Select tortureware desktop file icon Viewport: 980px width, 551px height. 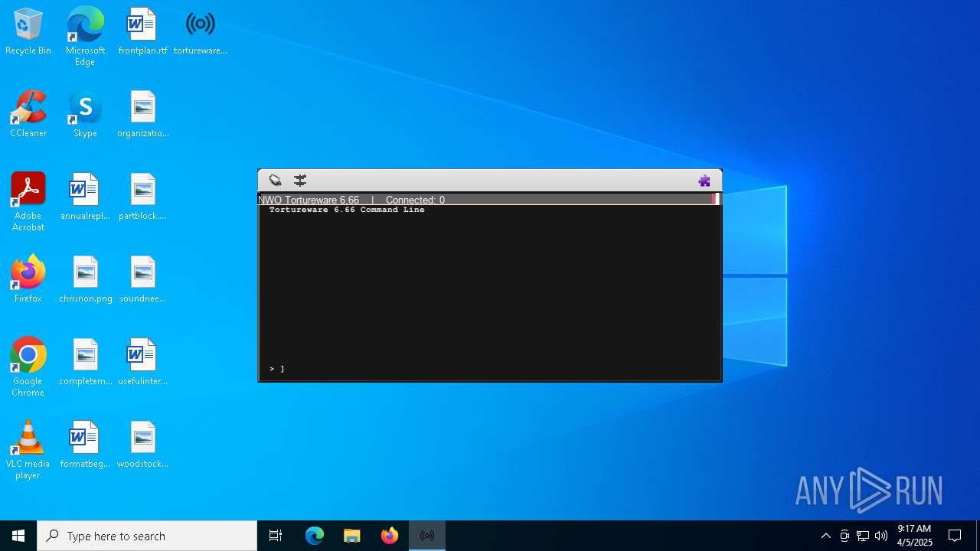pos(200,31)
